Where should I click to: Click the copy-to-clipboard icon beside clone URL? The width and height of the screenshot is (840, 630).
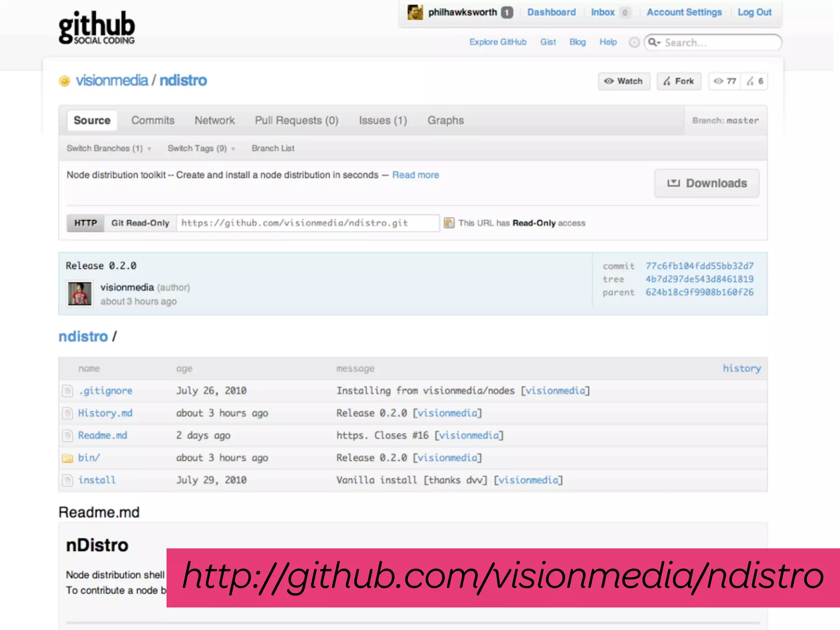click(x=449, y=223)
